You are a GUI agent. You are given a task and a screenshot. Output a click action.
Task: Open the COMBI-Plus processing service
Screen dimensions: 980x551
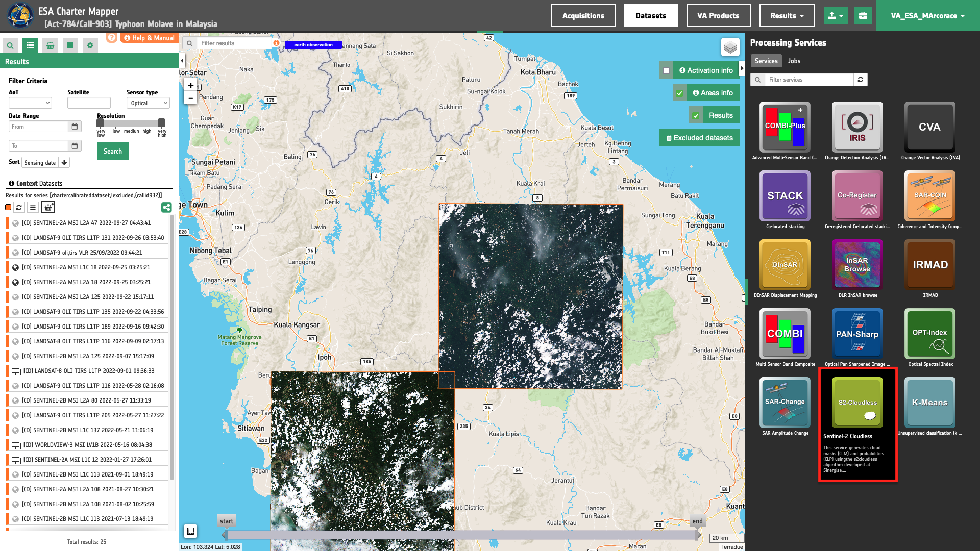pyautogui.click(x=785, y=127)
